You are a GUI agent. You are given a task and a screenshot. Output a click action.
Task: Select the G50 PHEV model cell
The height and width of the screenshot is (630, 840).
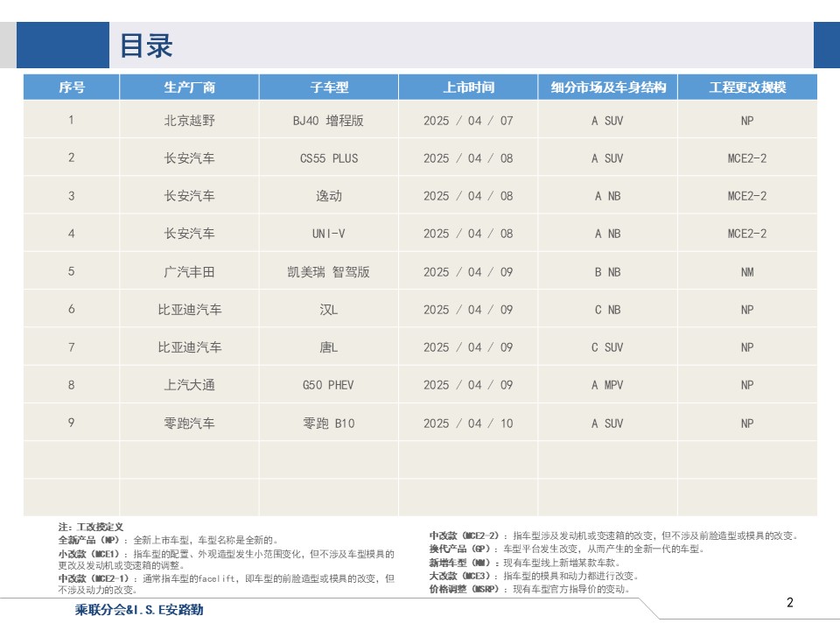329,385
